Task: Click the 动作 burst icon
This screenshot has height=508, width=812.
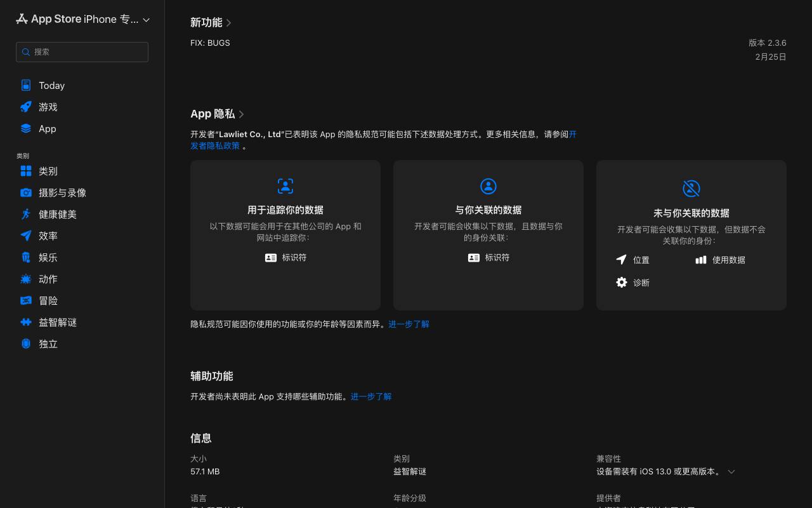Action: 26,279
